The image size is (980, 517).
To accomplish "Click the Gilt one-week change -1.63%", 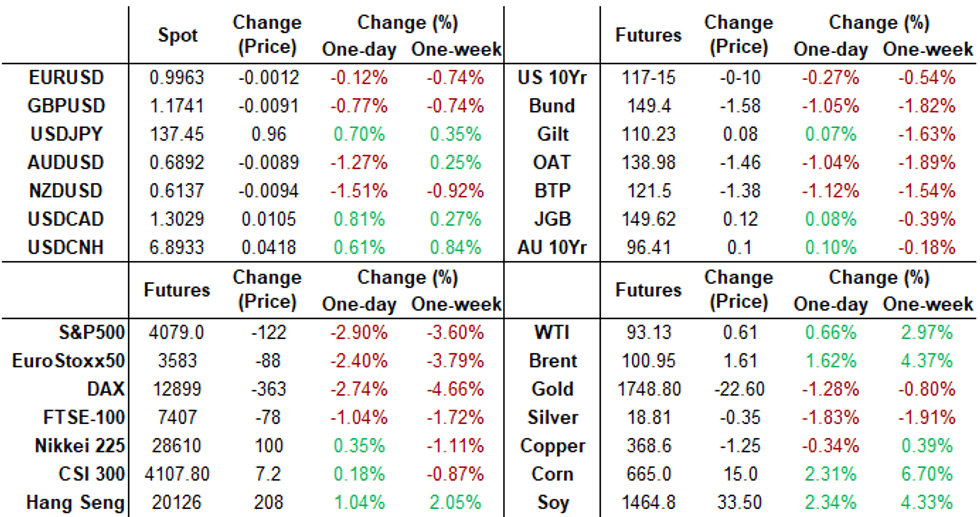I will pyautogui.click(x=925, y=133).
